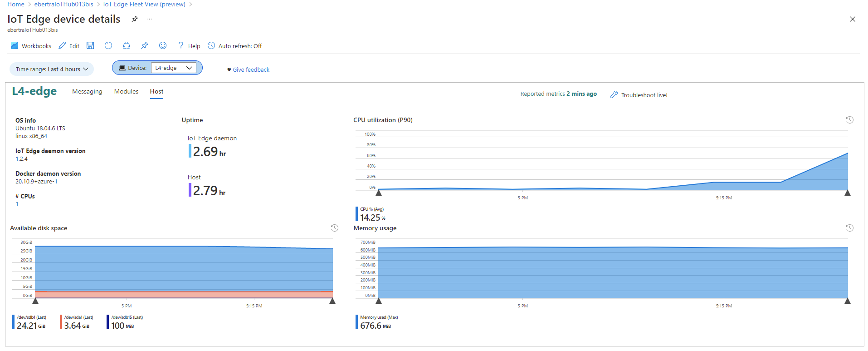The image size is (868, 351).
Task: Click the Host uptime 2.79 hr value
Action: pos(210,190)
